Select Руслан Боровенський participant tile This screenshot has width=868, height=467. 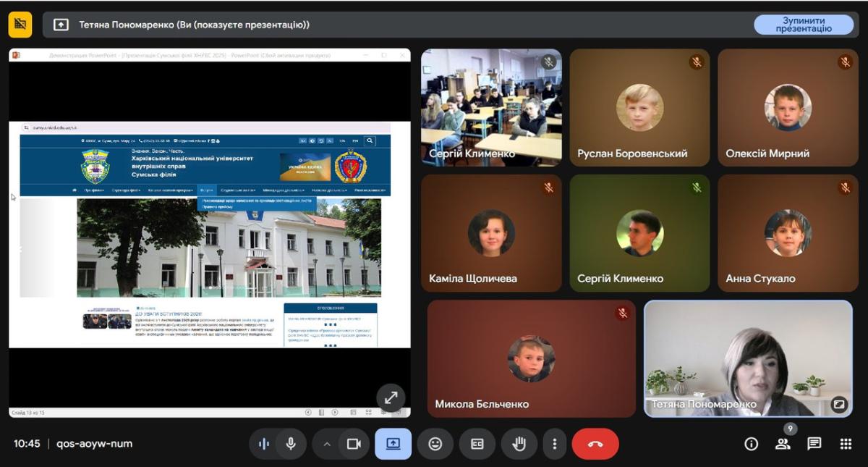(639, 108)
